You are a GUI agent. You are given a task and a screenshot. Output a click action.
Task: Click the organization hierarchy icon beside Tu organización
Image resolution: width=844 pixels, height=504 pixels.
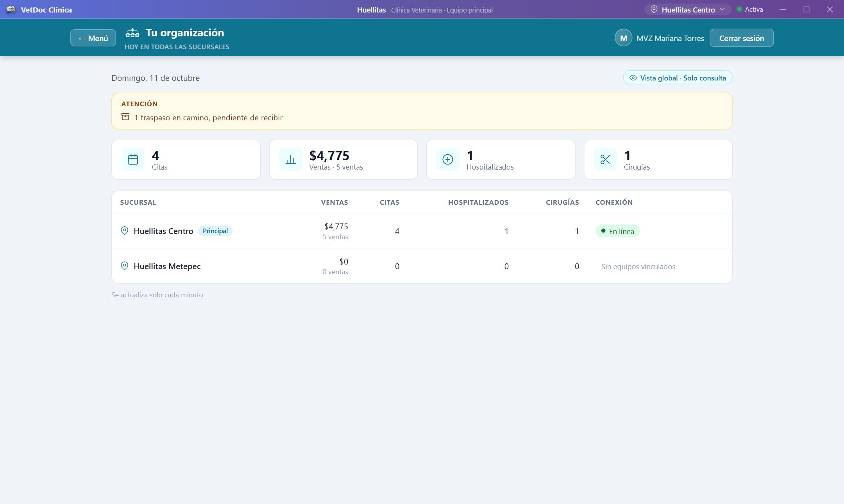132,33
